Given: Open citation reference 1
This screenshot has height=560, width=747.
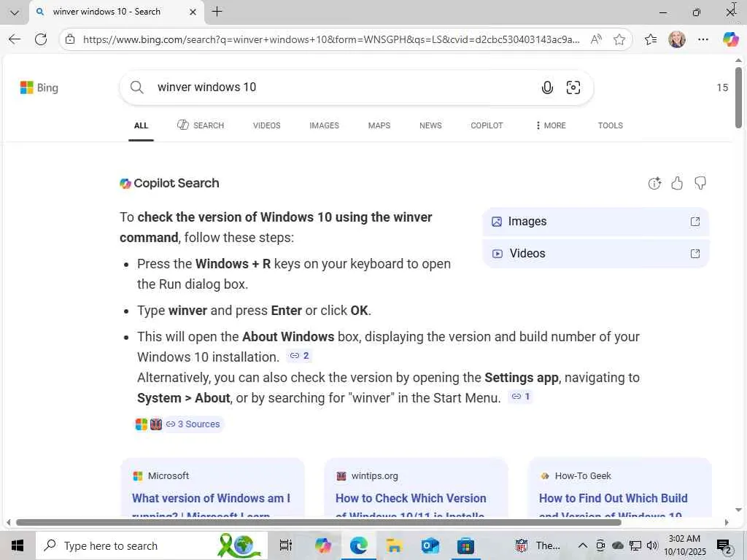Looking at the screenshot, I should pyautogui.click(x=520, y=396).
